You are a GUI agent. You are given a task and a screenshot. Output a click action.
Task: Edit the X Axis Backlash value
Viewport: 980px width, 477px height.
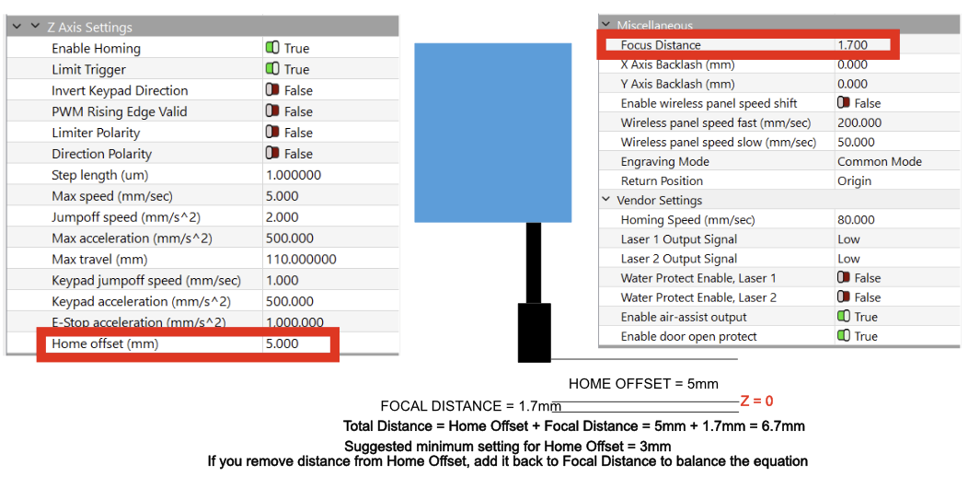(x=851, y=64)
